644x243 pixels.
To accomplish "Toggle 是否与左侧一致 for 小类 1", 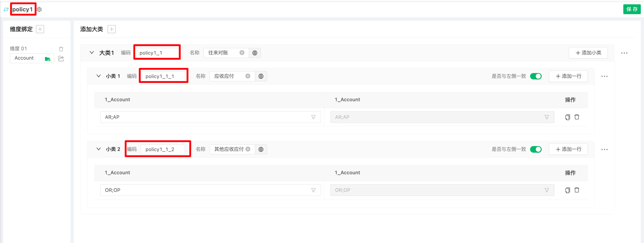I will pos(536,76).
